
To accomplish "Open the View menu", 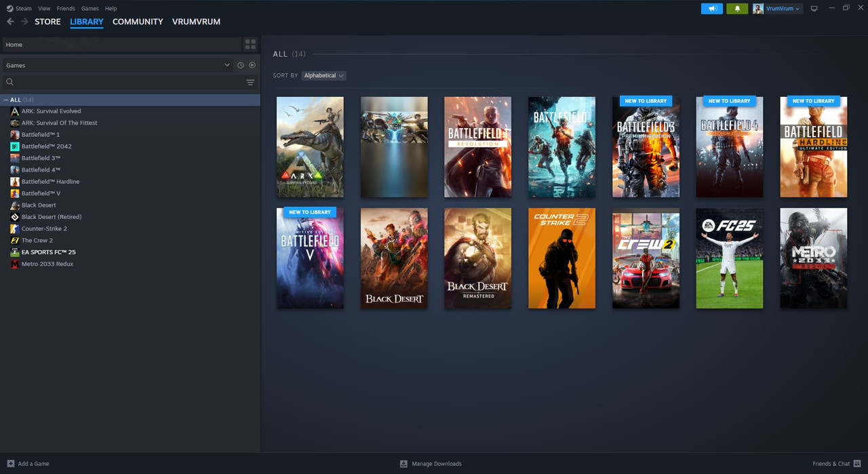I will [x=44, y=9].
